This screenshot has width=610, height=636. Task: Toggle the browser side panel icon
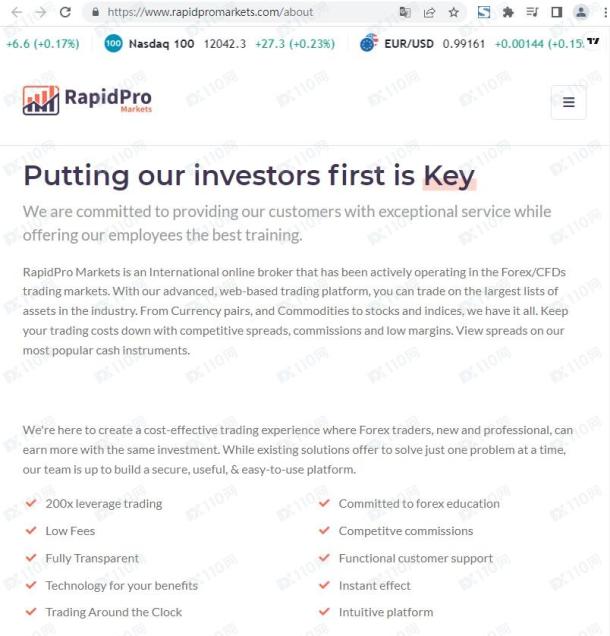tap(556, 12)
